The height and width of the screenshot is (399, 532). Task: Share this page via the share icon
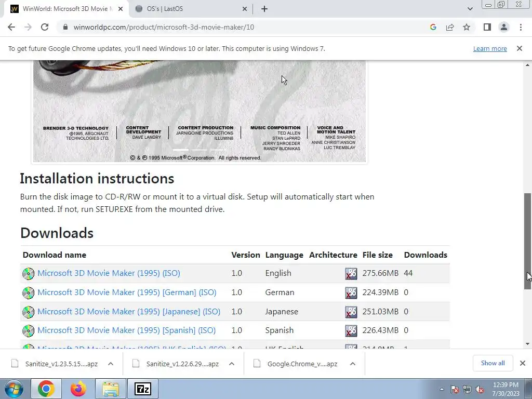coord(450,27)
